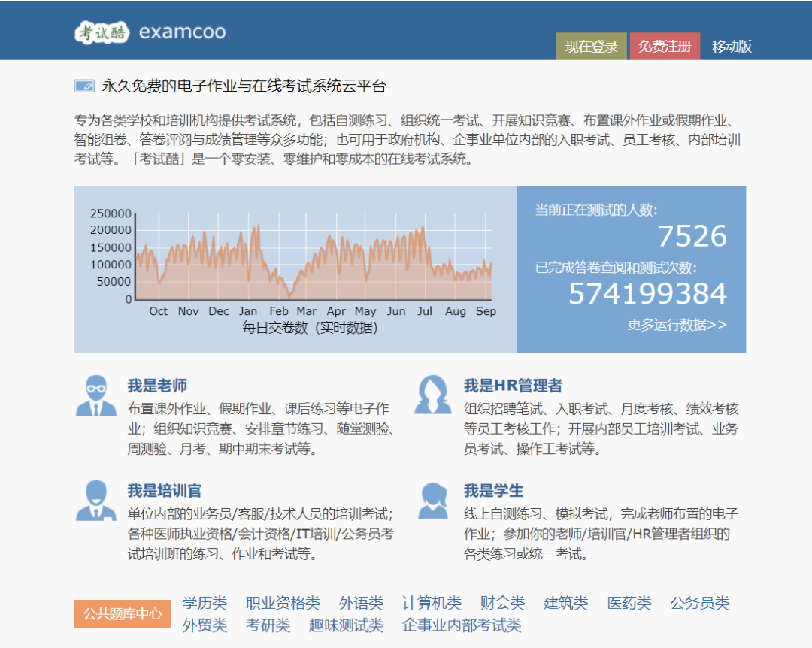Screen dimensions: 812x648
Task: Click the 现在登录 login button
Action: click(591, 46)
